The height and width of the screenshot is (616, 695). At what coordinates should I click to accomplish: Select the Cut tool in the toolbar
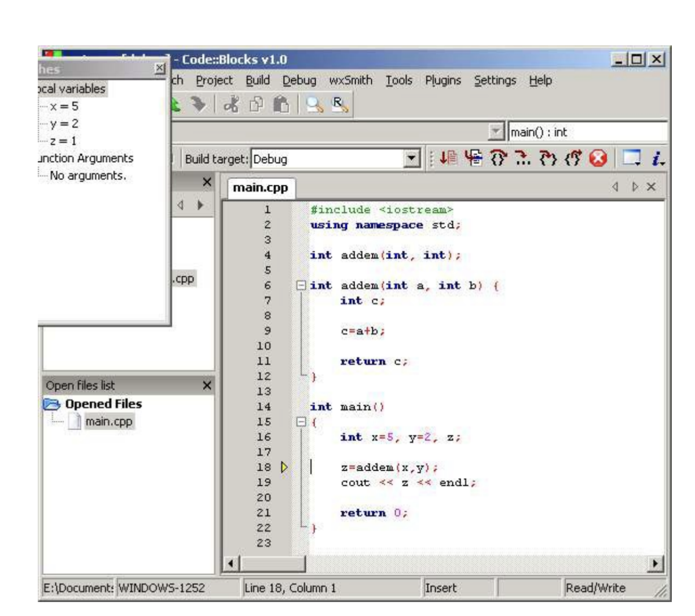pyautogui.click(x=233, y=104)
